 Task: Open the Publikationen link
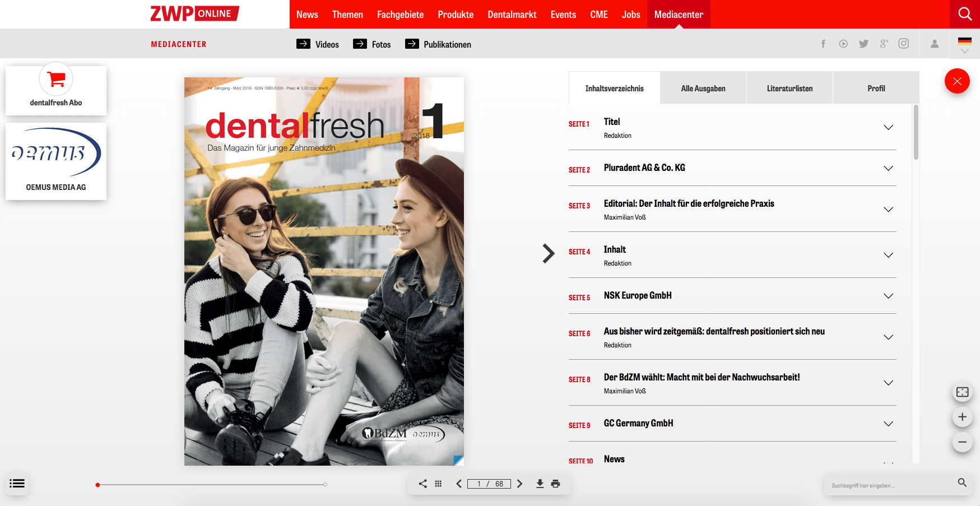pyautogui.click(x=438, y=44)
